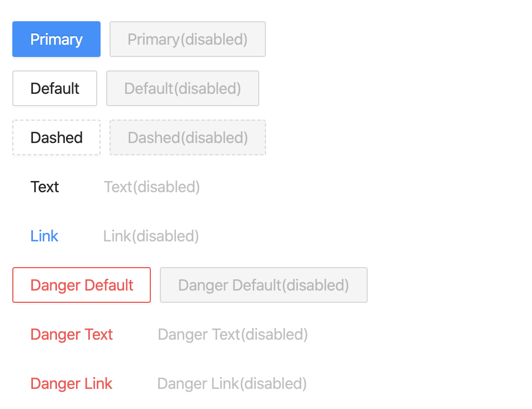Screen dimensions: 532x409
Task: Click the Dashed(disabled) button
Action: click(188, 137)
